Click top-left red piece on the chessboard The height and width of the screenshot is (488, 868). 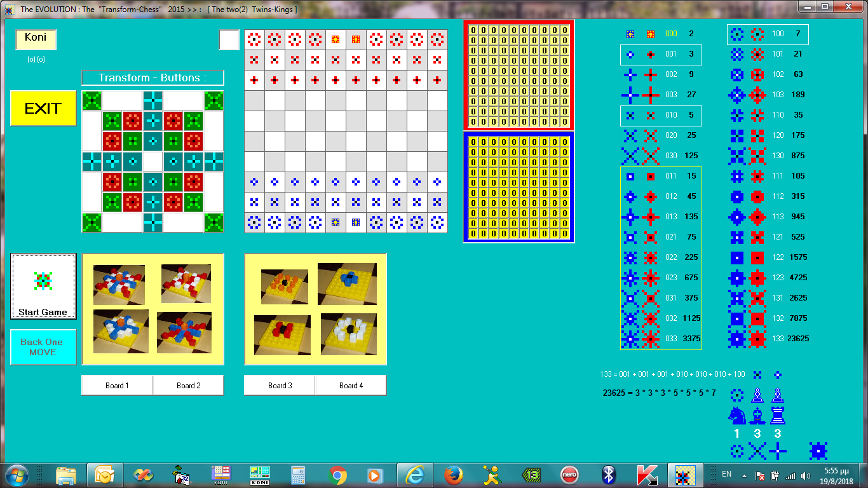click(x=254, y=39)
